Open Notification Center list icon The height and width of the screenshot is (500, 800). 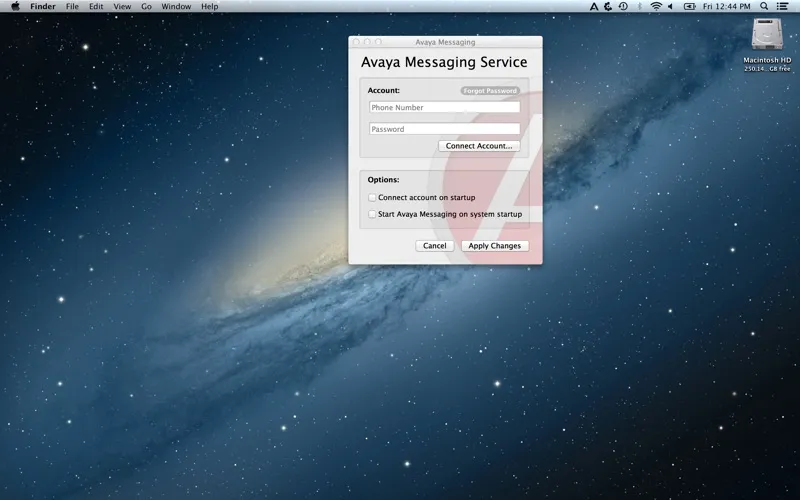[782, 6]
